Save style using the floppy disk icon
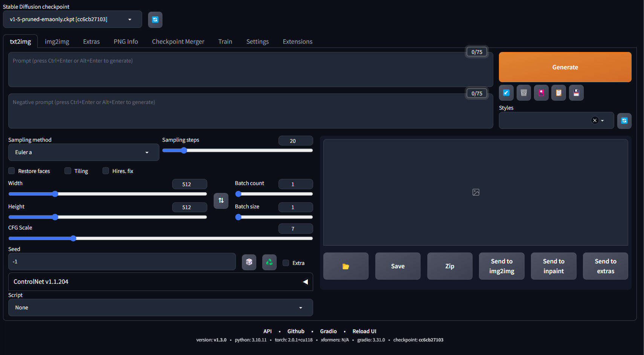The height and width of the screenshot is (355, 644). tap(576, 93)
